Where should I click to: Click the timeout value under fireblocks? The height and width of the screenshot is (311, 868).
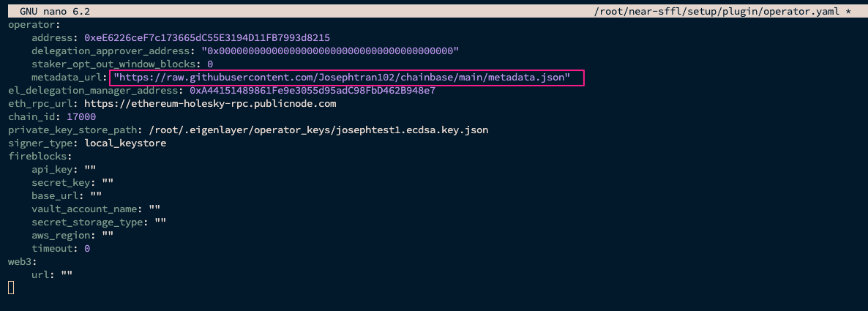point(87,249)
